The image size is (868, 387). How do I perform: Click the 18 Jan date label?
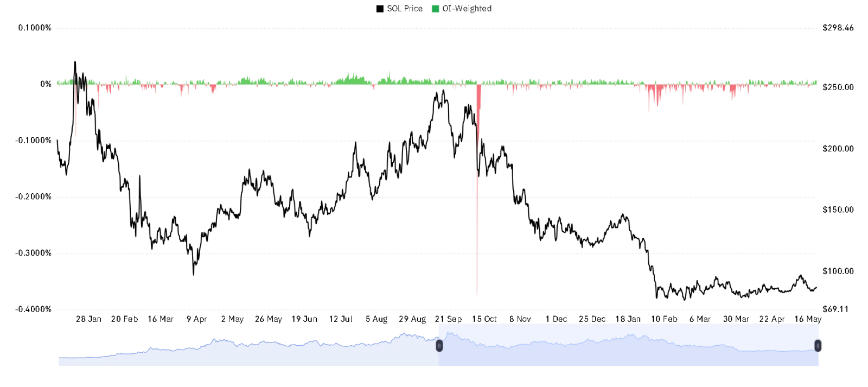coord(628,319)
